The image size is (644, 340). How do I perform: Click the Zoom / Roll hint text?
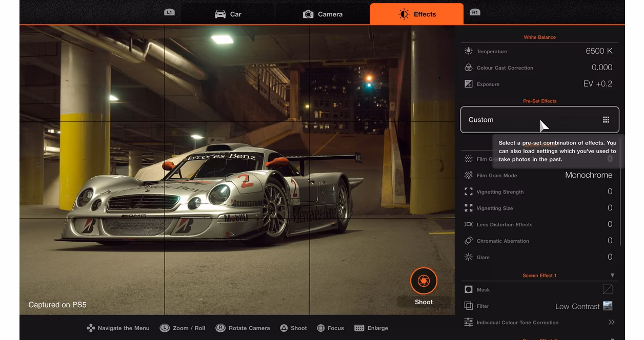point(189,328)
